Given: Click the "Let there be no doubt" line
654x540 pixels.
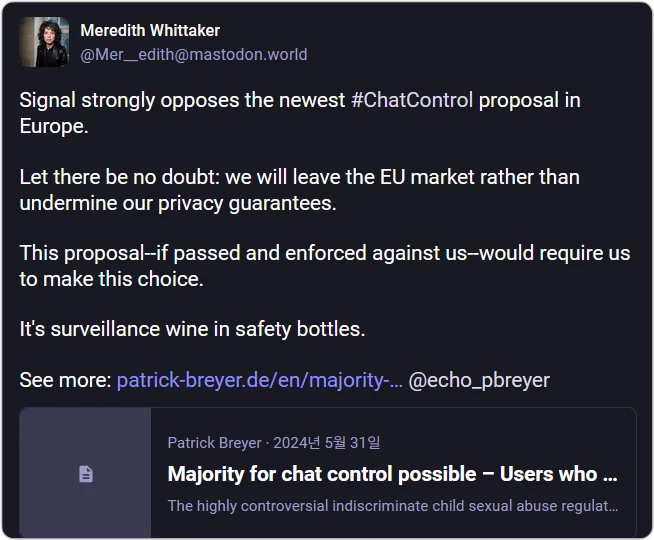Looking at the screenshot, I should coord(300,177).
